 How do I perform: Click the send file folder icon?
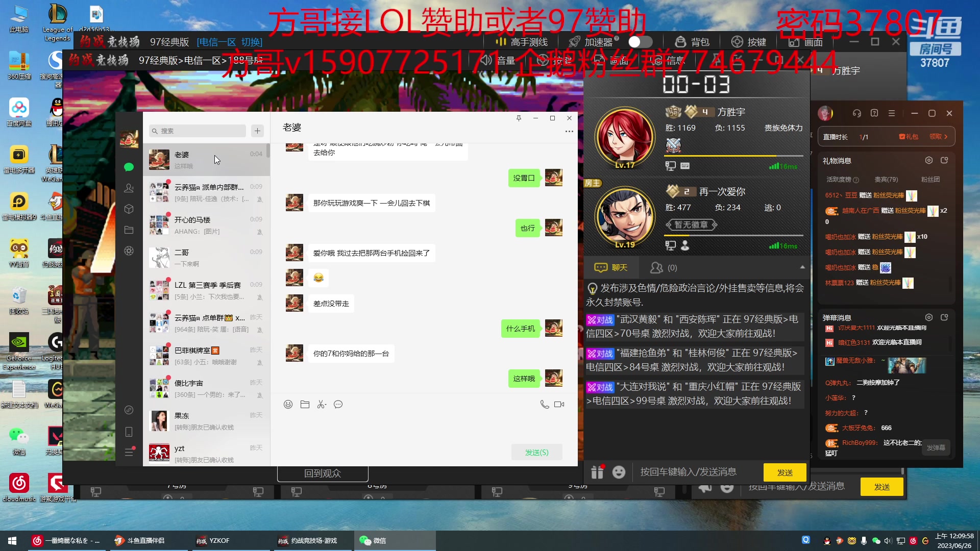pyautogui.click(x=305, y=405)
